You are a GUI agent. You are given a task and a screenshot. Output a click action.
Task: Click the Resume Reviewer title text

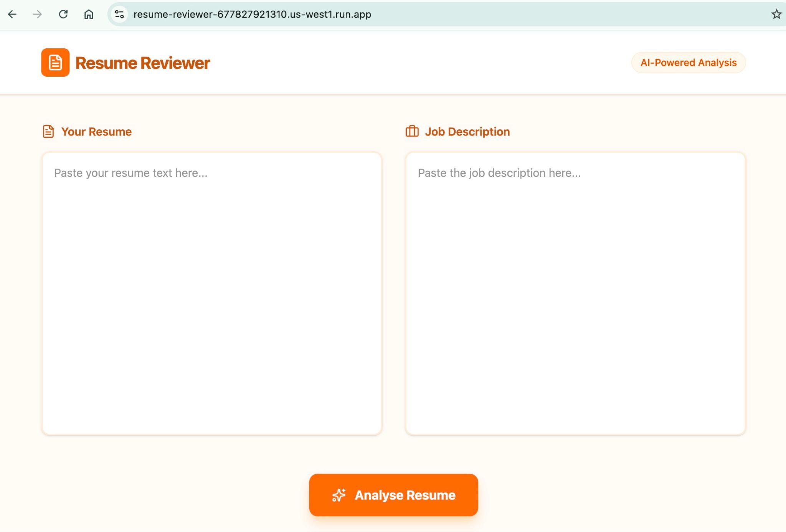pos(142,63)
